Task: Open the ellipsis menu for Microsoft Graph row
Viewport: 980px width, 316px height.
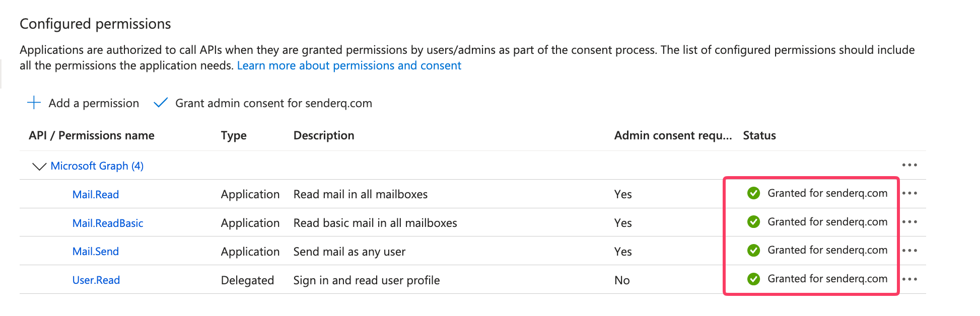Action: [x=909, y=165]
